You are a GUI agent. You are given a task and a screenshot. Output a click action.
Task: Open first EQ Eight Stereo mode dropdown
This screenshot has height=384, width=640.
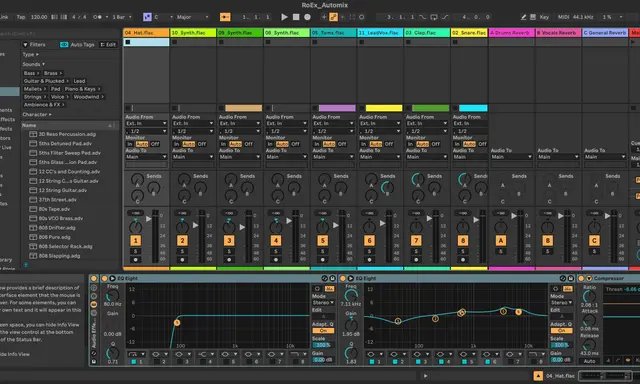tap(323, 302)
